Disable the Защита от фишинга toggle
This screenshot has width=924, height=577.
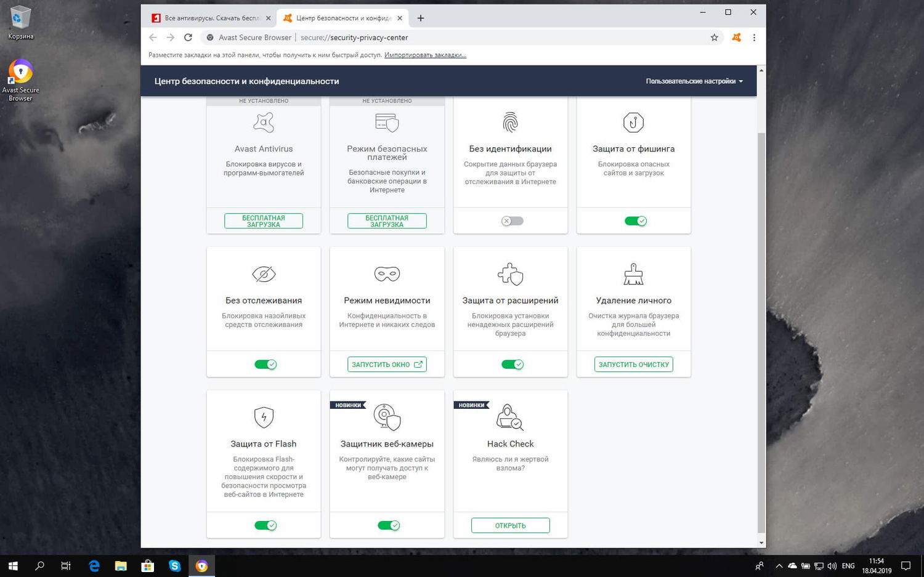(634, 220)
